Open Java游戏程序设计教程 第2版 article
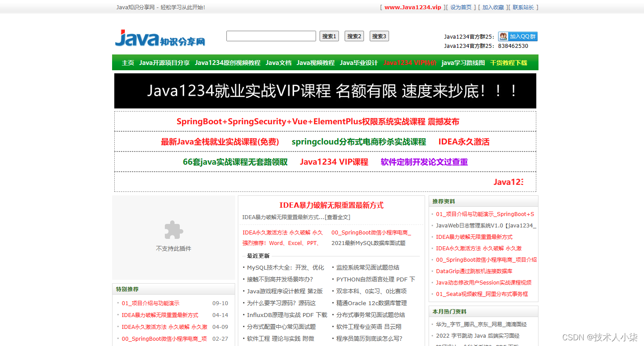Screen dimensions: 644x346 285,291
